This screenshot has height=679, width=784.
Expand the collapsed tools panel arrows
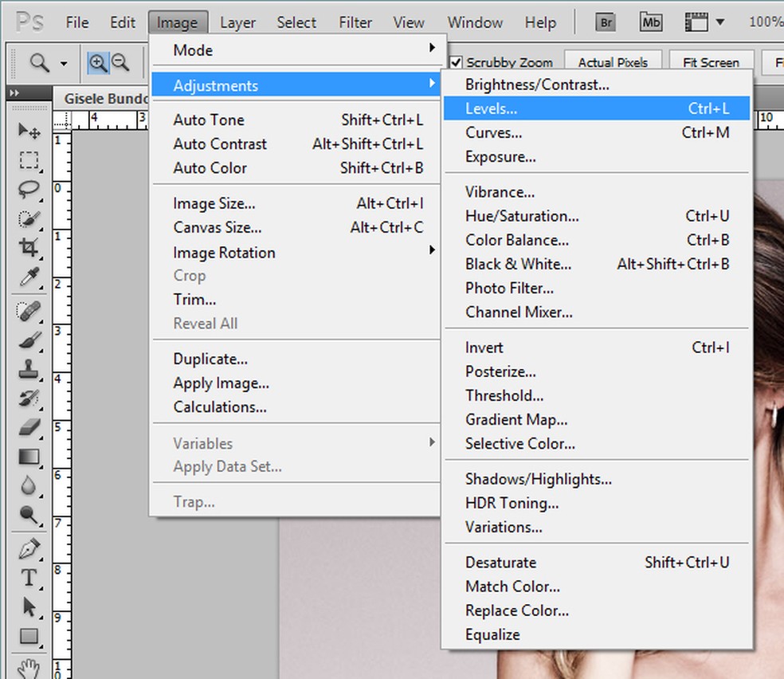click(x=14, y=93)
